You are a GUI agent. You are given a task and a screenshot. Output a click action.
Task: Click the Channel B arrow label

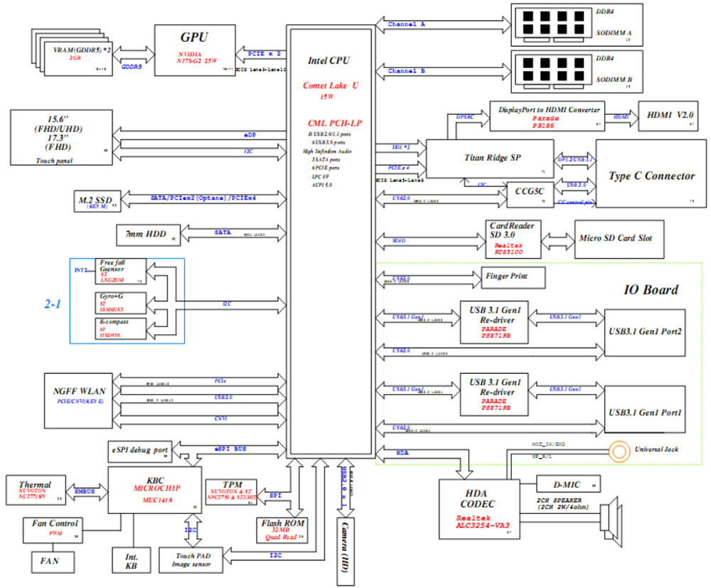coord(406,70)
